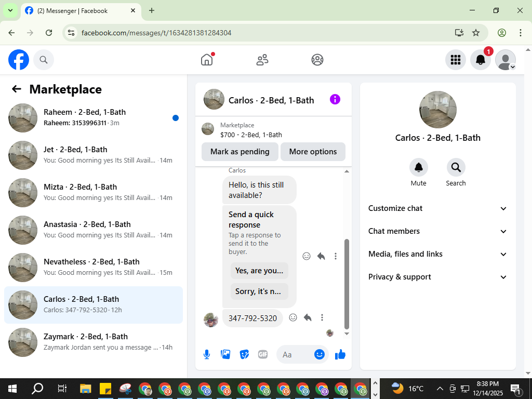Viewport: 532px width, 399px height.
Task: Select the Carlos conversation in list
Action: (94, 304)
